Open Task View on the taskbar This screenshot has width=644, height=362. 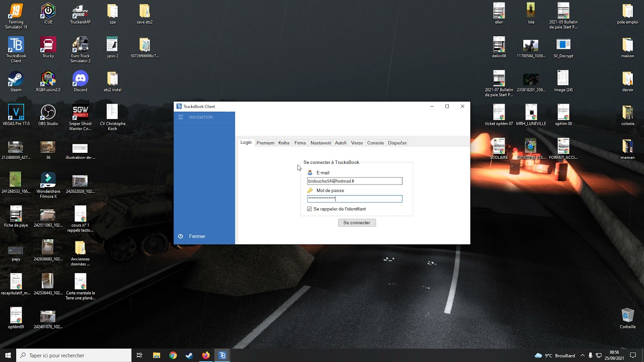(139, 355)
